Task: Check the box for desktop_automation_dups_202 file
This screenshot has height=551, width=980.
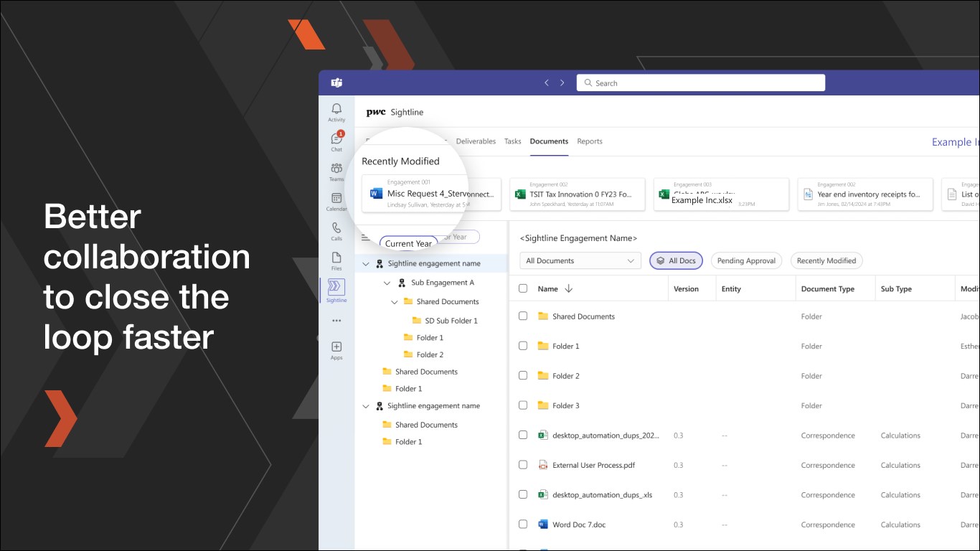Action: (523, 435)
